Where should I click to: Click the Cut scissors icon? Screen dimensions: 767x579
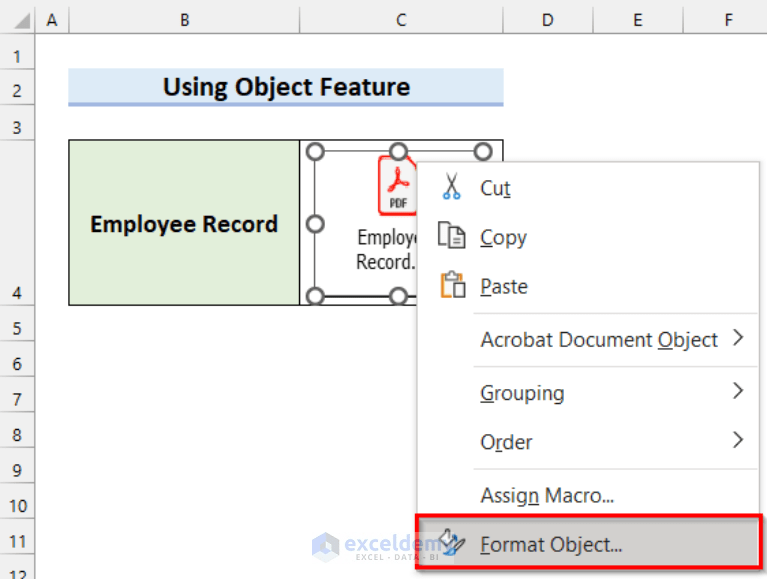point(451,186)
